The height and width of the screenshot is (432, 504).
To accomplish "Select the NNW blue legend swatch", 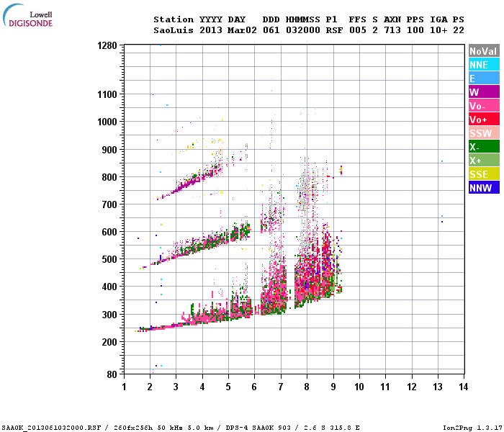I will [484, 188].
